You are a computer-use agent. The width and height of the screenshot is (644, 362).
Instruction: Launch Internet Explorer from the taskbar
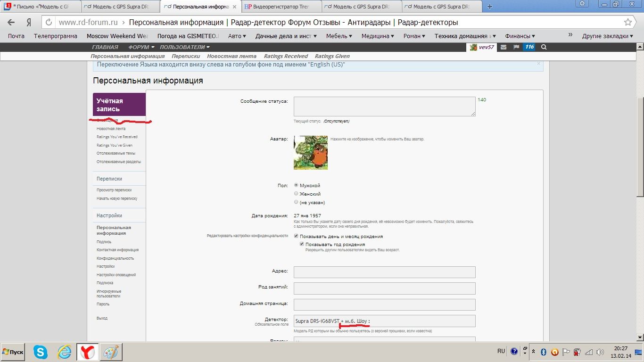[x=64, y=352]
